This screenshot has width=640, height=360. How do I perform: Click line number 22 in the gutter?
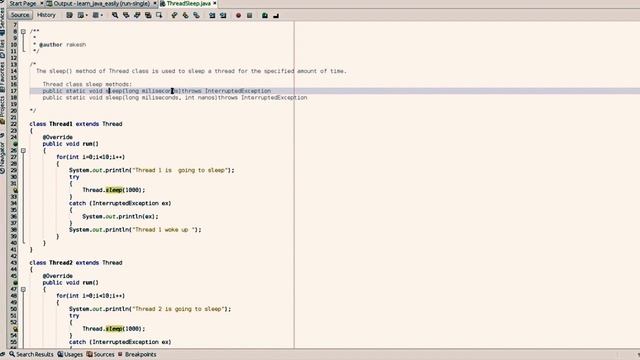[14, 124]
